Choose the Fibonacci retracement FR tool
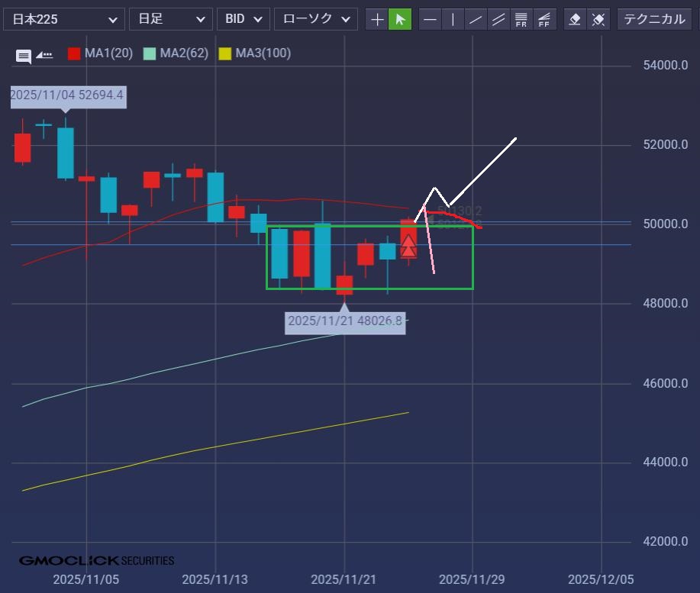This screenshot has width=700, height=593. pos(522,19)
